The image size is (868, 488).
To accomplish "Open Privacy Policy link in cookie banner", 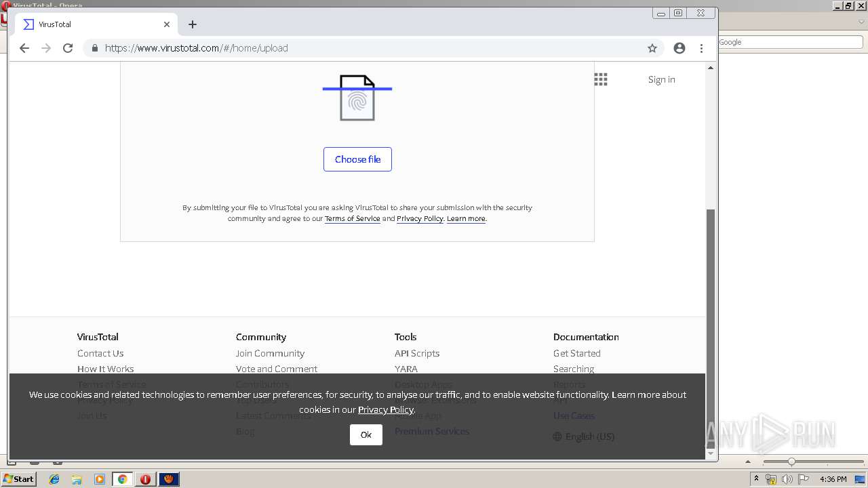I will click(385, 409).
